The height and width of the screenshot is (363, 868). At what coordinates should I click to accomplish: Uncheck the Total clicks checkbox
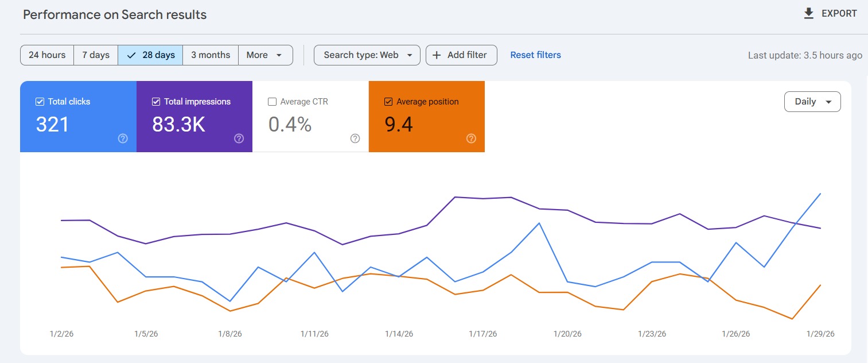(40, 102)
